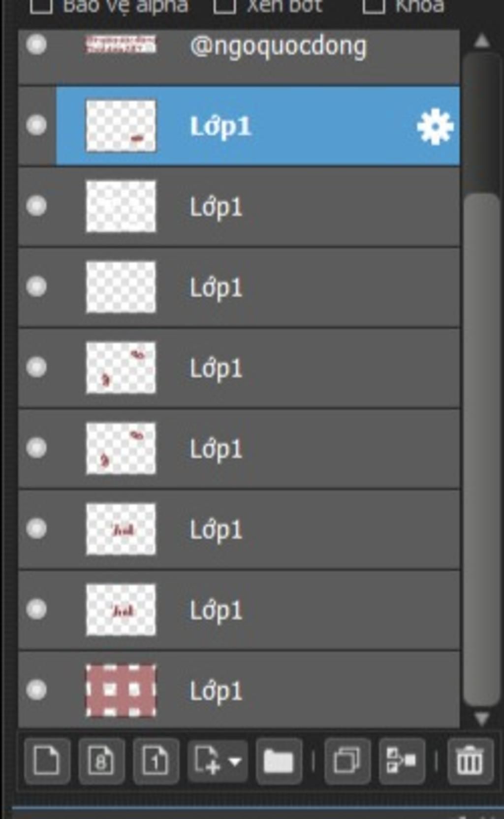The height and width of the screenshot is (819, 504).
Task: Toggle visibility of the highlighted Lớp1 layer
Action: [x=36, y=125]
